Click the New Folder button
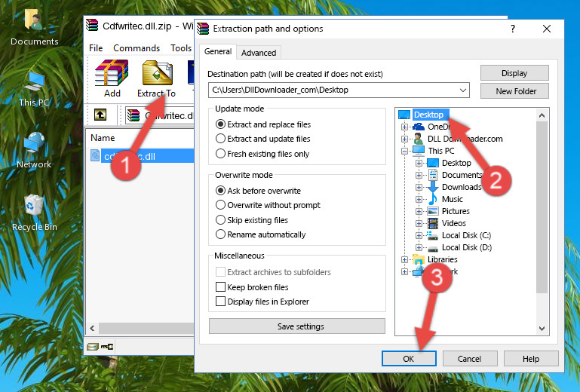Image resolution: width=580 pixels, height=392 pixels. pyautogui.click(x=514, y=91)
